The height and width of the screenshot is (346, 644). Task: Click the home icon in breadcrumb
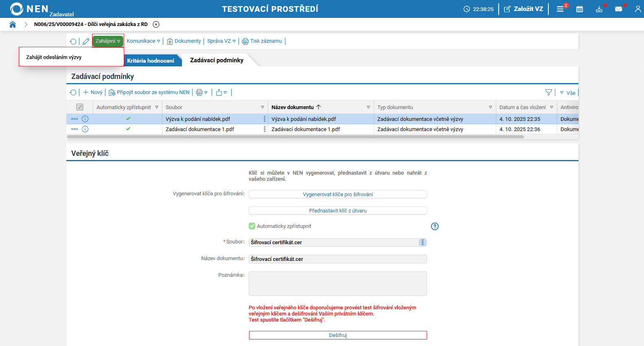tap(13, 24)
